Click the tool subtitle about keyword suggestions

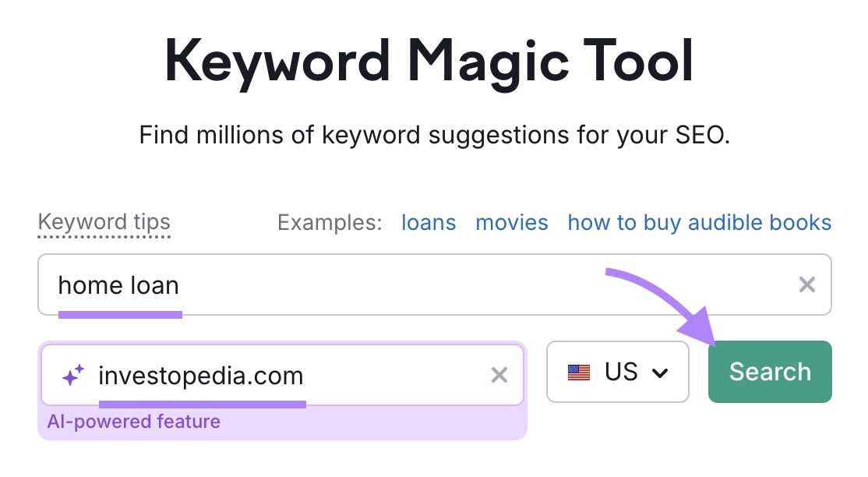tap(433, 134)
